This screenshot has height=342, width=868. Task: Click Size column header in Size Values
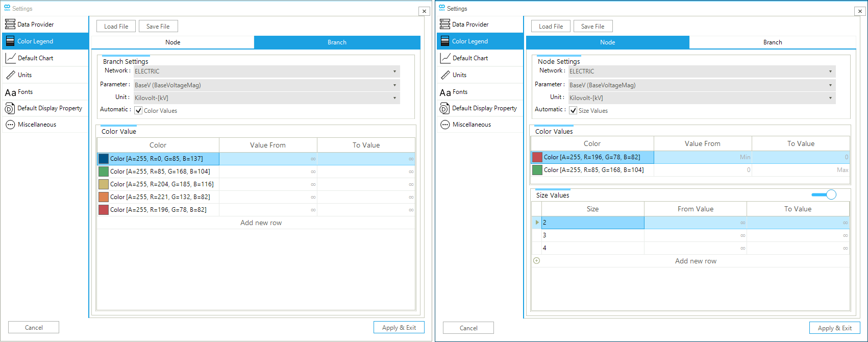point(592,209)
